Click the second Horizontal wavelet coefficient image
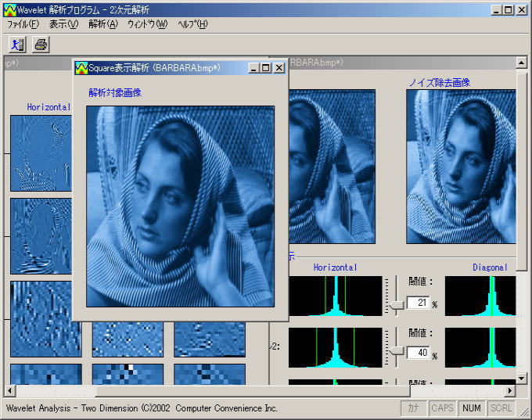The width and height of the screenshot is (532, 420). [x=41, y=236]
